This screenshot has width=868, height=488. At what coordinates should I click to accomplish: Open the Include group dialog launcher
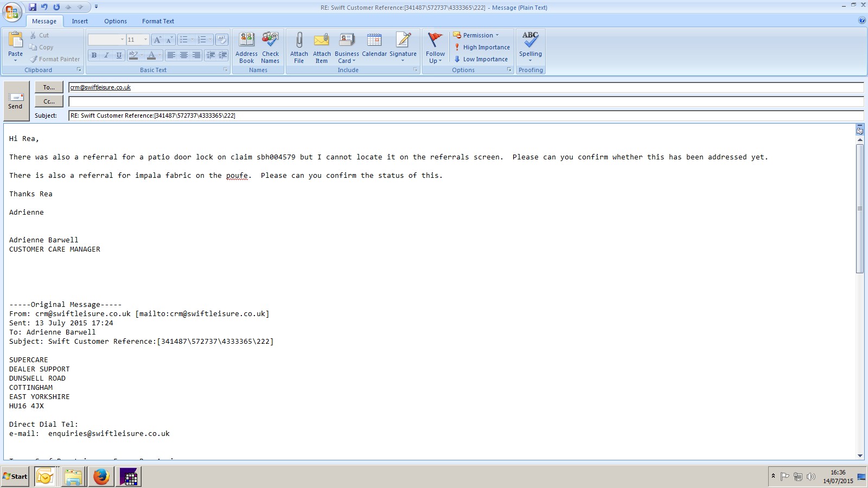pos(416,70)
